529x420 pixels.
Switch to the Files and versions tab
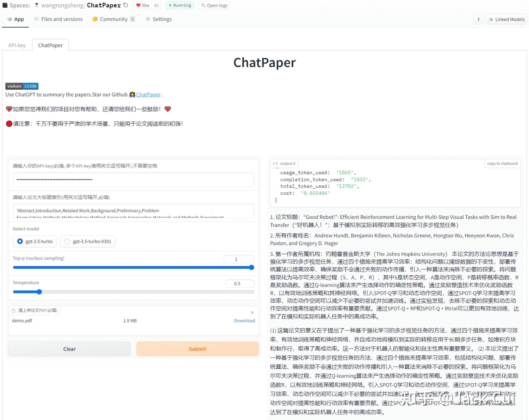pyautogui.click(x=61, y=19)
